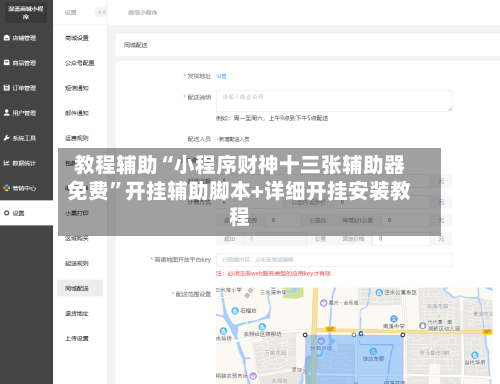Click 泾水公寓东区 marker icon on map
The height and width of the screenshot is (384, 500).
[x=379, y=293]
